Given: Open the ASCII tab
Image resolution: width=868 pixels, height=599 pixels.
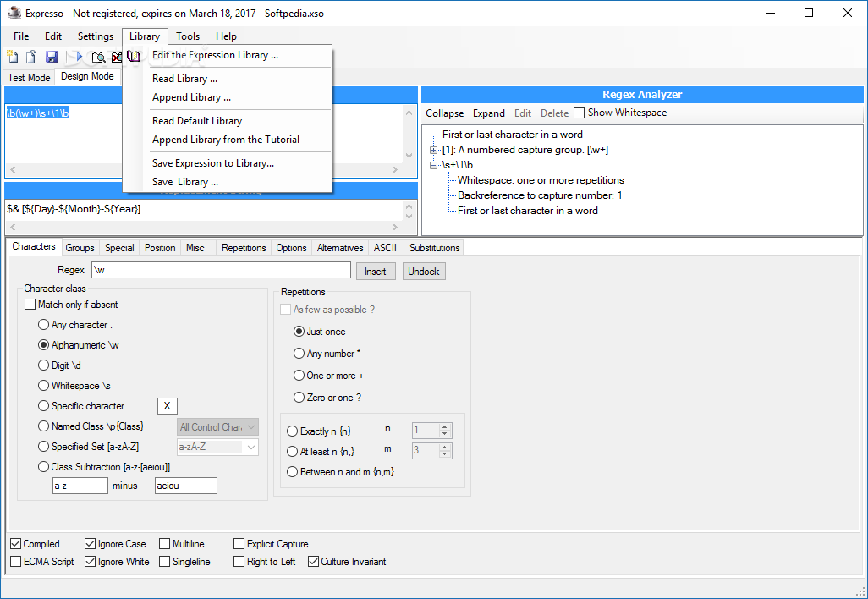Looking at the screenshot, I should [385, 247].
